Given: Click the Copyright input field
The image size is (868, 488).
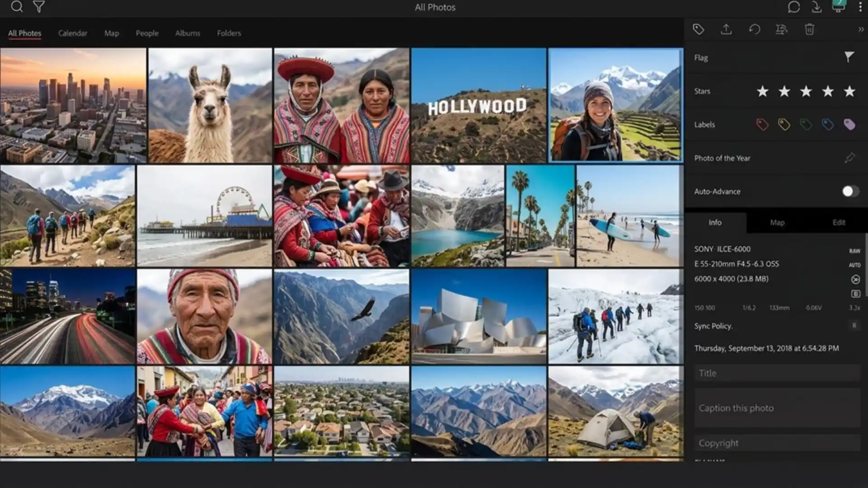Looking at the screenshot, I should point(777,443).
